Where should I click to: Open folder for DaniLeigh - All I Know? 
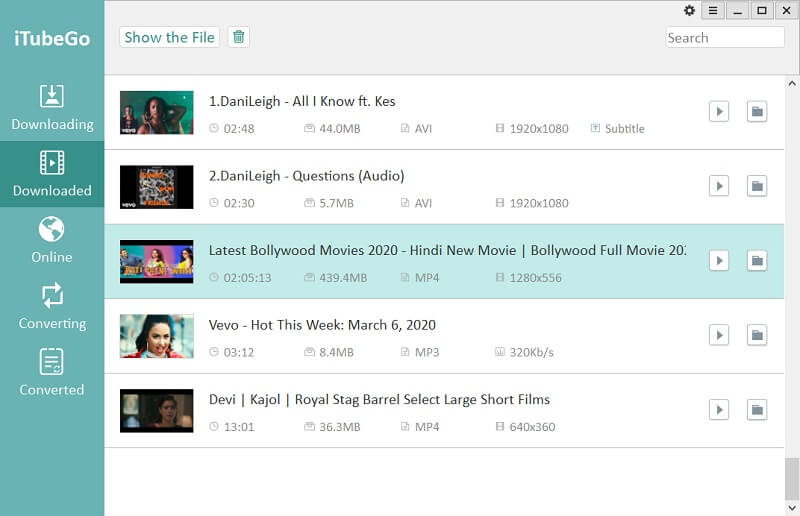click(x=757, y=111)
